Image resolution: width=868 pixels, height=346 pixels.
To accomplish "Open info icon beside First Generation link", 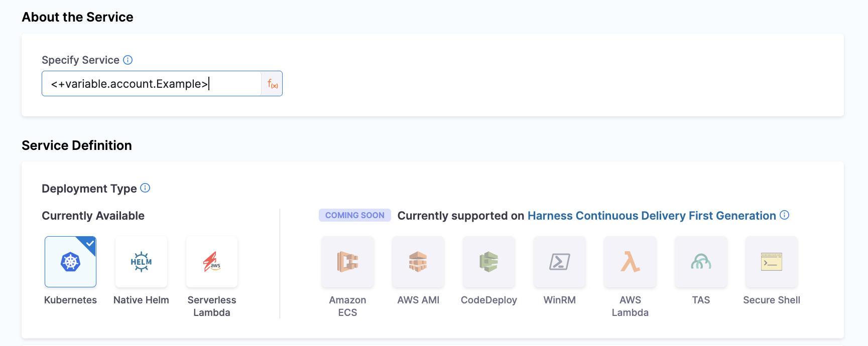I will (x=785, y=215).
